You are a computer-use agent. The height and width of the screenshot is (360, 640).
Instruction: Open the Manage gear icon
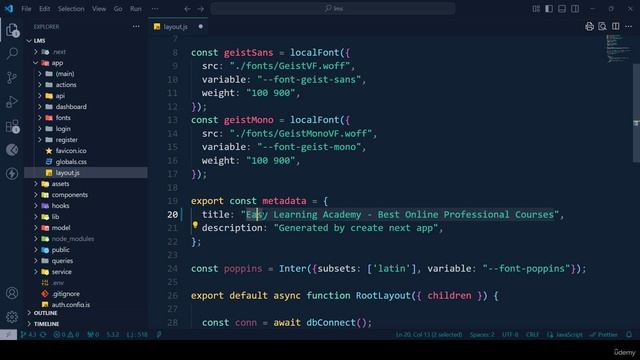12,317
